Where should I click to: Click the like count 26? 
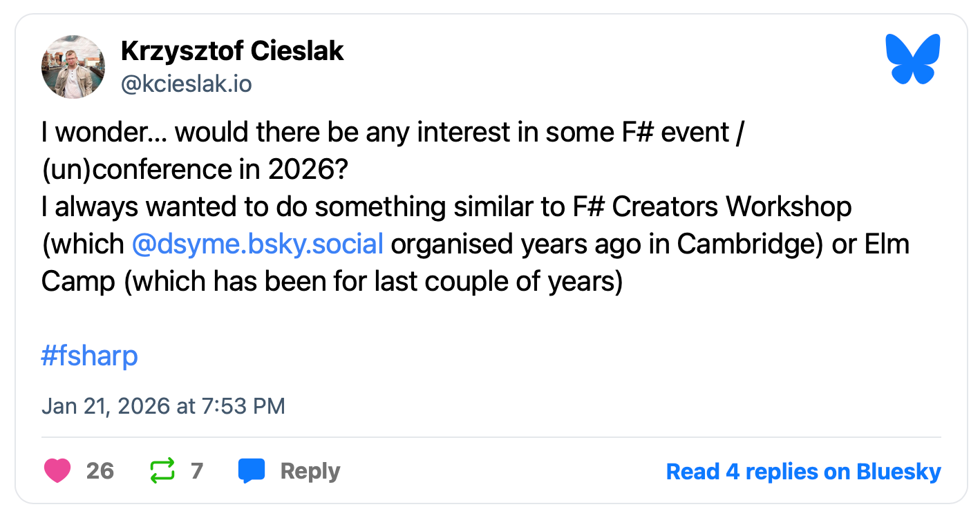100,471
